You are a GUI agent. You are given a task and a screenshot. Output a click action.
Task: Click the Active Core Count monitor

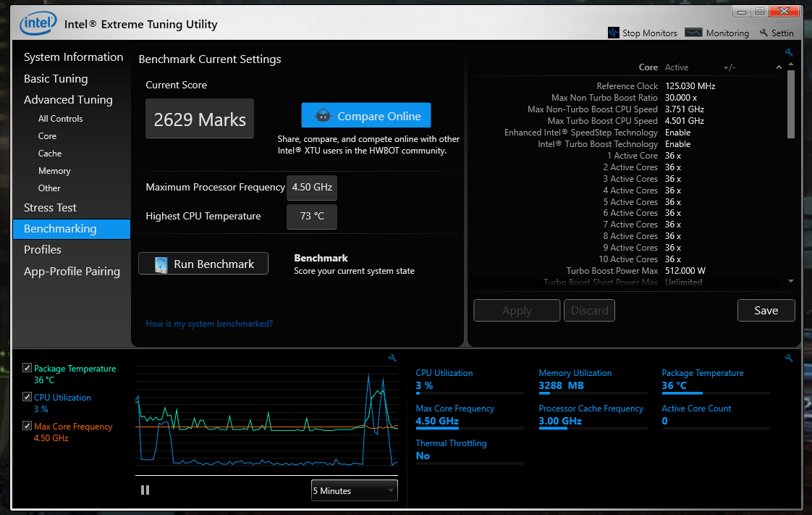click(716, 416)
